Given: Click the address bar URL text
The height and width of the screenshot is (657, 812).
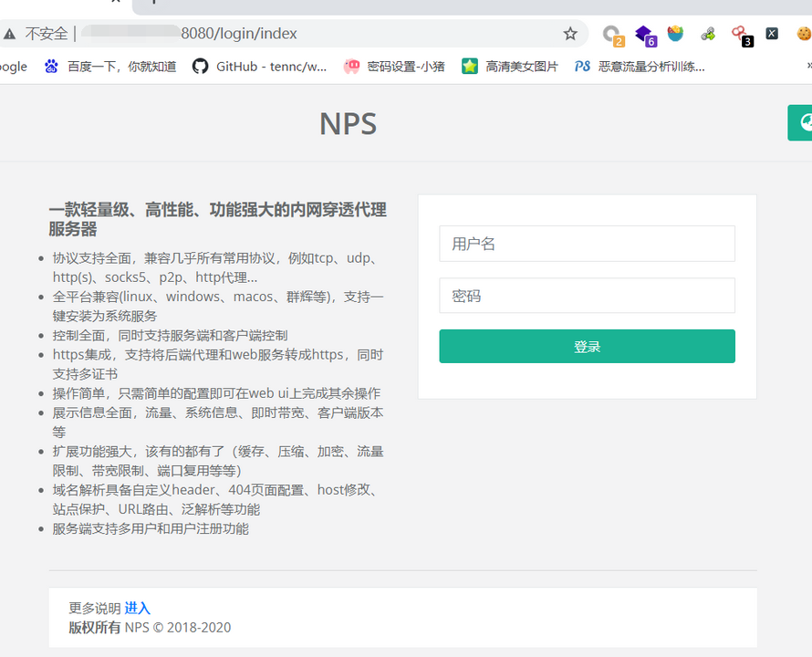Looking at the screenshot, I should (239, 34).
